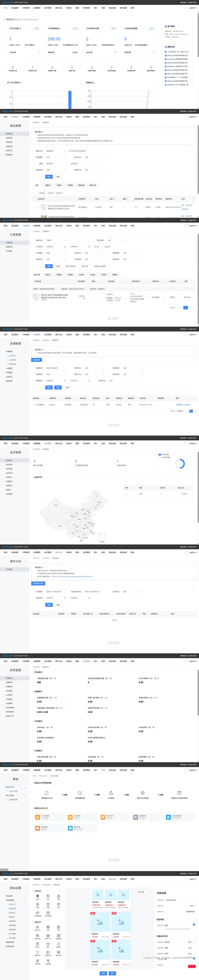This screenshot has height=980, width=199.
Task: Open the 粉丝列表 entry icon
Action: click(x=103, y=817)
